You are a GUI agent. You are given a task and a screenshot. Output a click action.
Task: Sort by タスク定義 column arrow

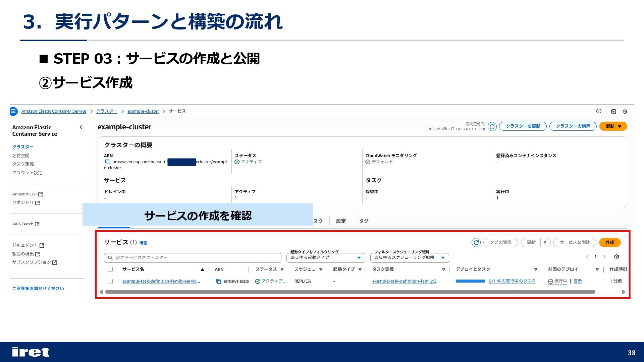443,269
